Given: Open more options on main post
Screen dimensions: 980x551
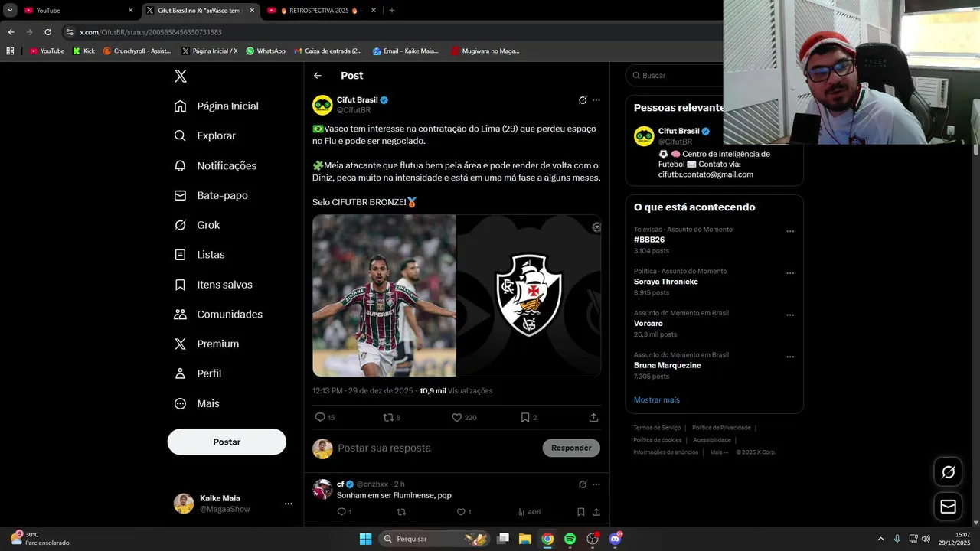Looking at the screenshot, I should click(596, 100).
